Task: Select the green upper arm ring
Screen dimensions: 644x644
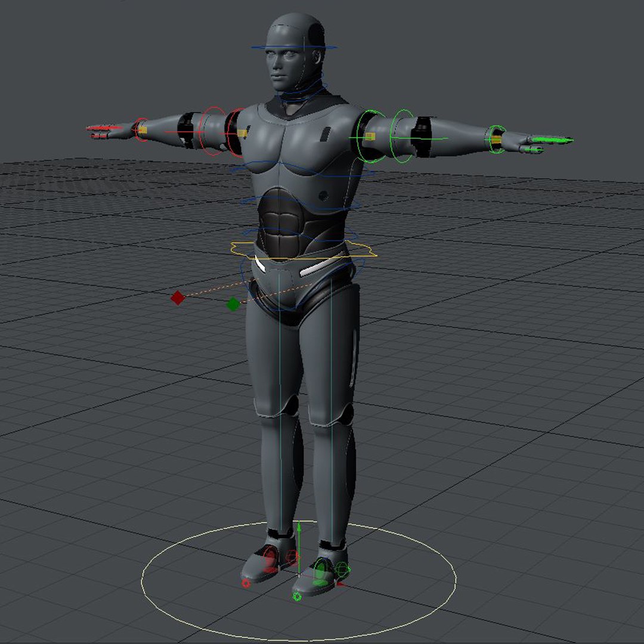Action: pos(402,137)
